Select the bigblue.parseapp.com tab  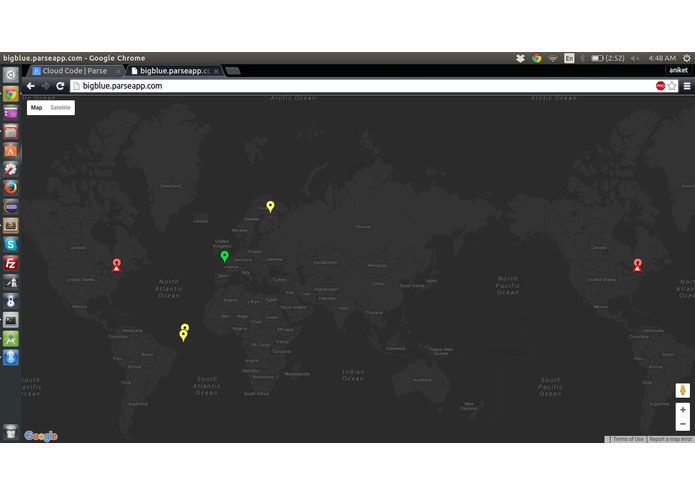point(175,71)
